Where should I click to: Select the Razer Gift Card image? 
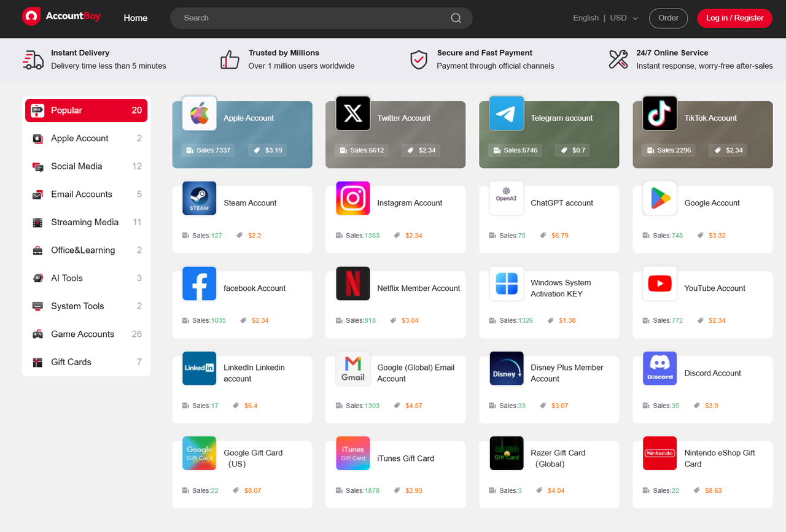tap(507, 453)
